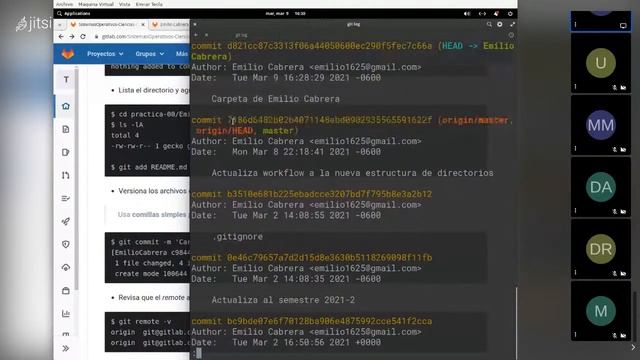The width and height of the screenshot is (640, 360).
Task: Open project overview home icon in GitLab sidebar
Action: pyautogui.click(x=66, y=106)
